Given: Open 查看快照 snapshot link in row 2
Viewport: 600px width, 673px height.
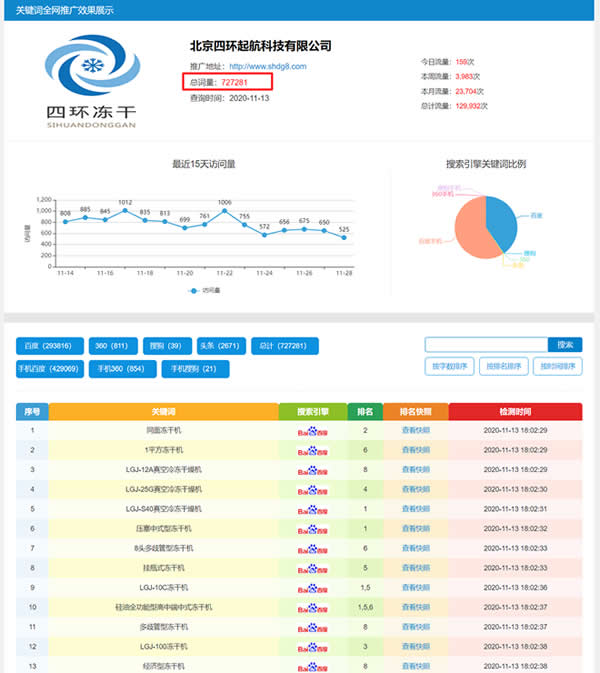Looking at the screenshot, I should (416, 450).
